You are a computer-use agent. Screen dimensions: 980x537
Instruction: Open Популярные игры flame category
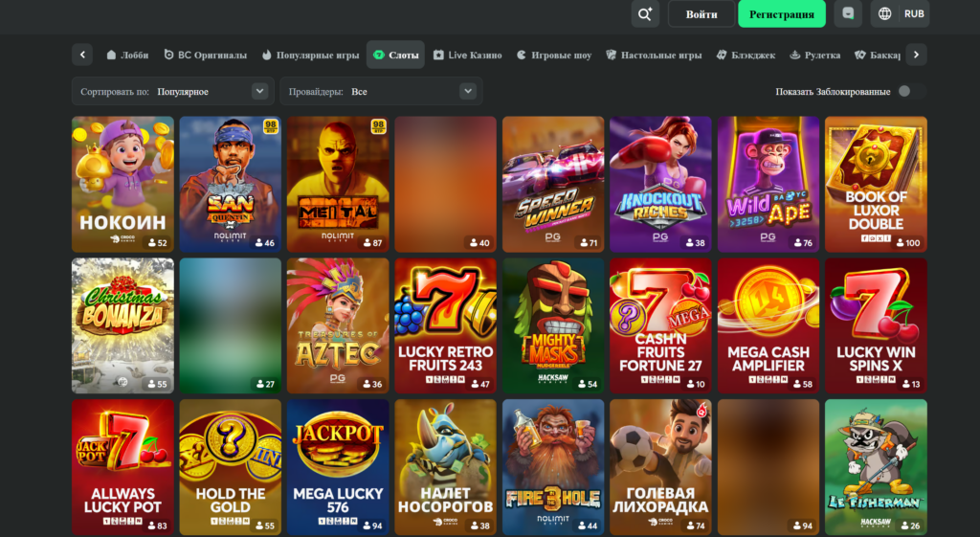point(311,55)
